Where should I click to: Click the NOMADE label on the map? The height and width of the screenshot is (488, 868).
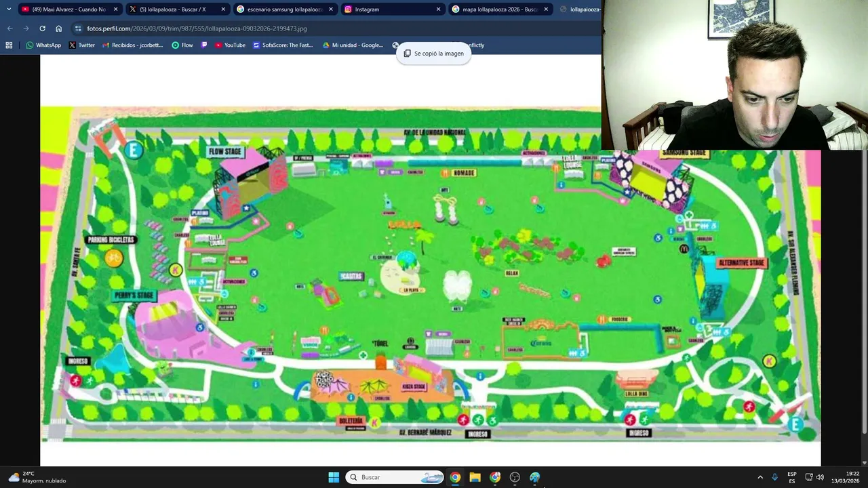[464, 173]
